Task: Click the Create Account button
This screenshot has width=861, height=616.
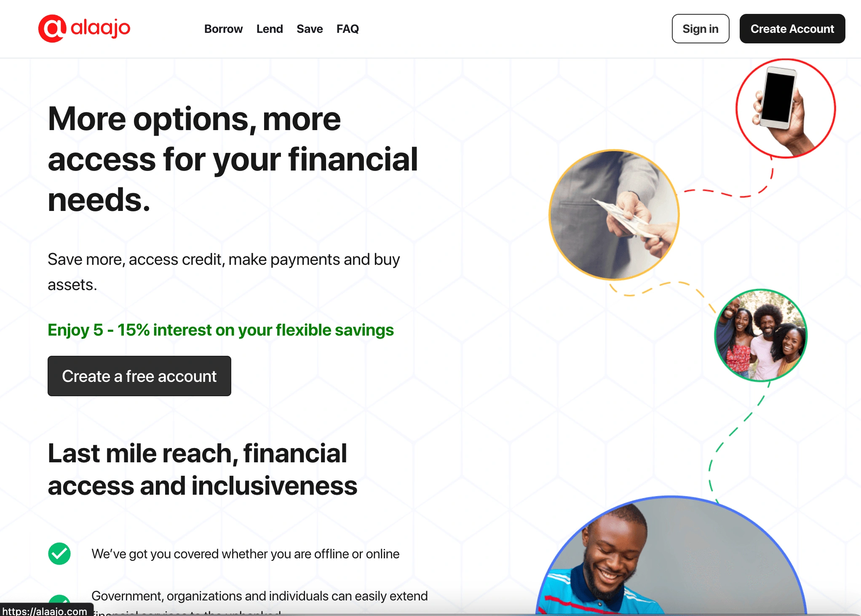Action: [x=792, y=28]
